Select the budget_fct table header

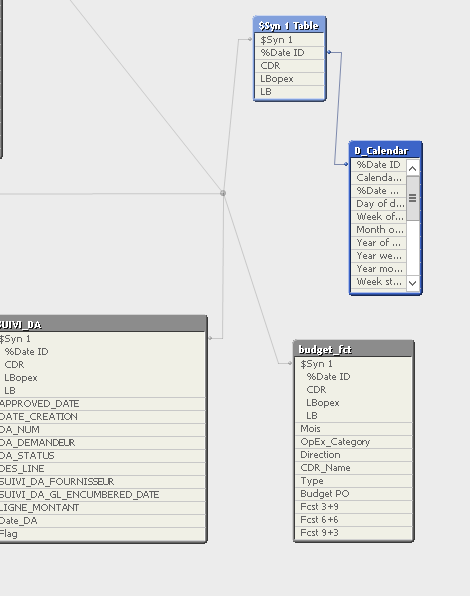pyautogui.click(x=354, y=349)
